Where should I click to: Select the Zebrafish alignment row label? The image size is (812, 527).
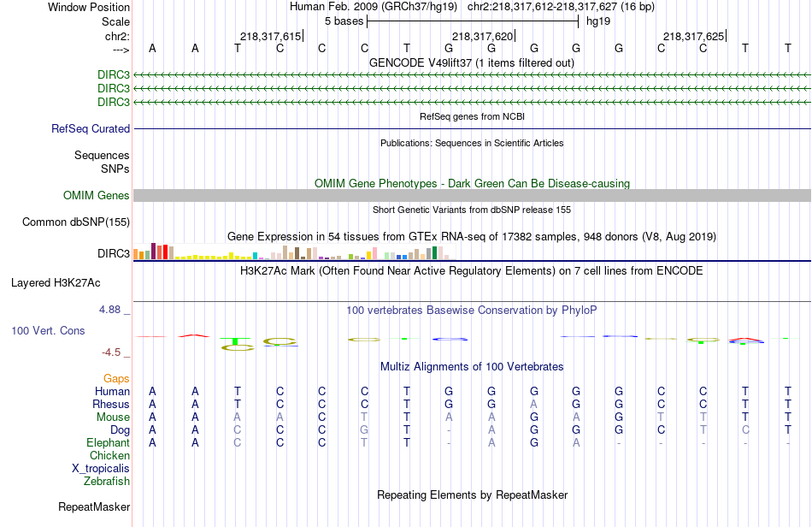click(107, 482)
